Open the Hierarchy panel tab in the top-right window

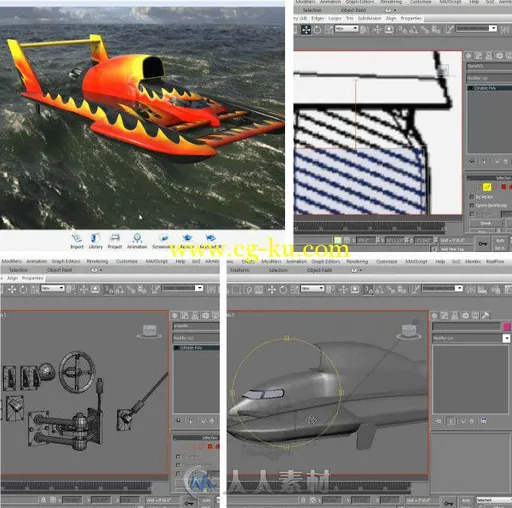coord(489,56)
